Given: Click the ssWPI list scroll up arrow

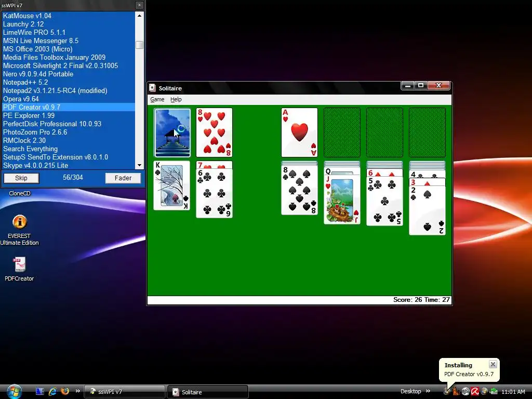Looking at the screenshot, I should [139, 15].
